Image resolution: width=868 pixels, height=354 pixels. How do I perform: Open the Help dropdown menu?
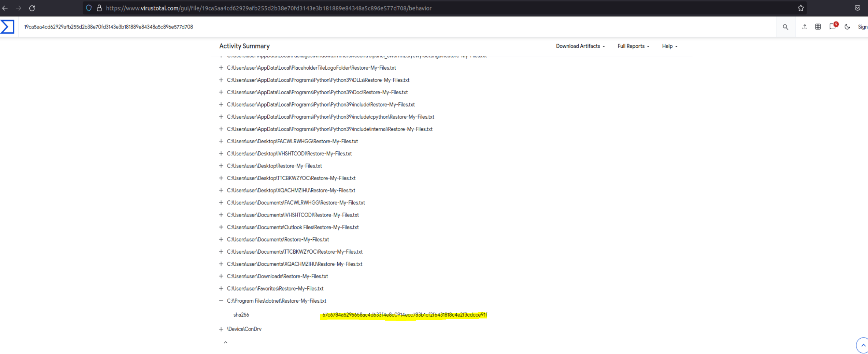(669, 46)
